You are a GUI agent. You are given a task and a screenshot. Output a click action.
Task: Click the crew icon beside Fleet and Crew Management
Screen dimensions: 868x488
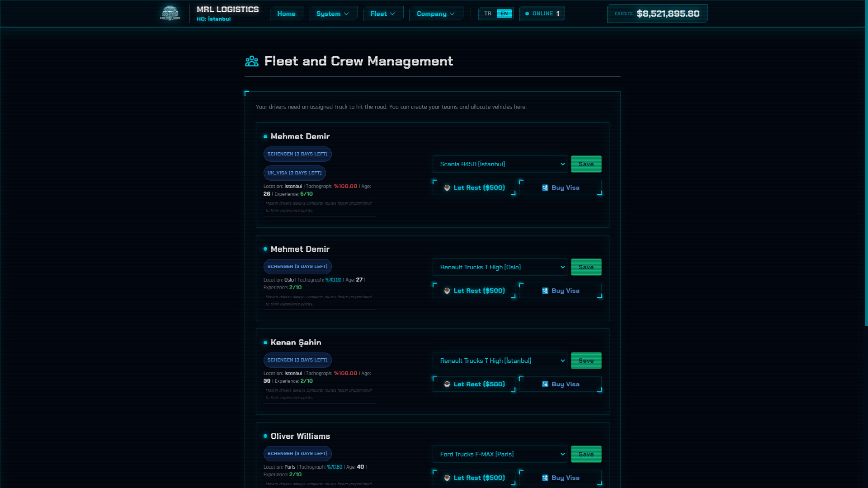coord(252,61)
